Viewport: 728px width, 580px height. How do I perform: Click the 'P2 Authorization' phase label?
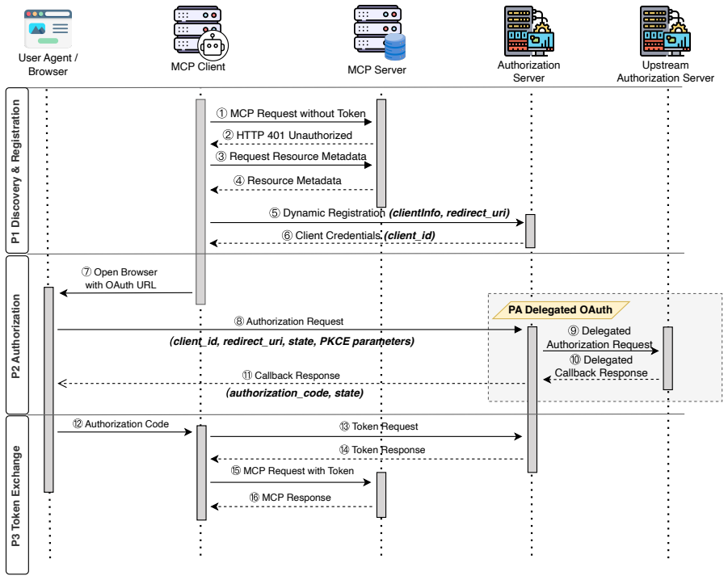tap(17, 335)
